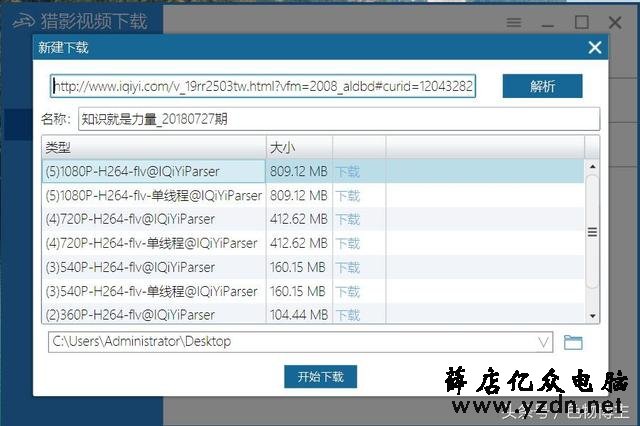The height and width of the screenshot is (426, 640).
Task: Select the (2)360P-H264-flv@IQiYiParser row
Action: click(x=313, y=314)
